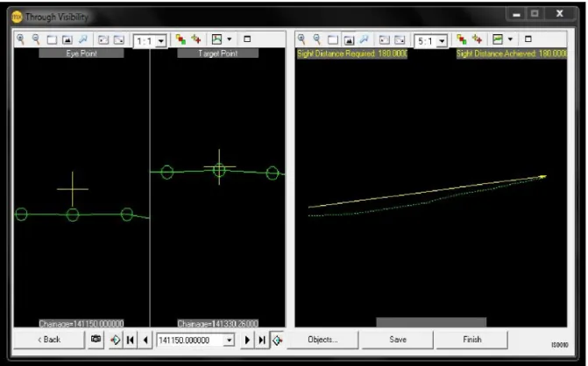The image size is (588, 366).
Task: Jump to last chainage
Action: [x=262, y=340]
